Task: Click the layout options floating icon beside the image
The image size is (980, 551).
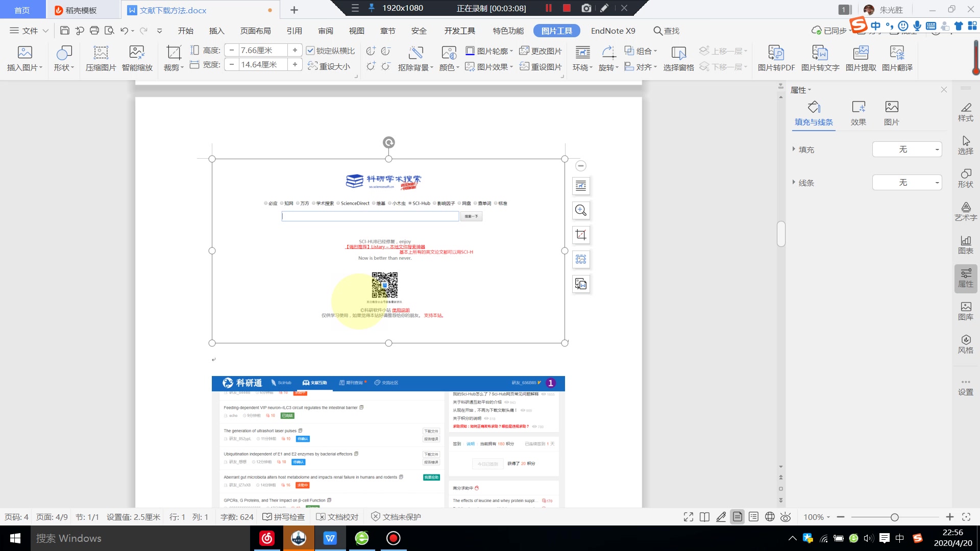Action: tap(581, 186)
